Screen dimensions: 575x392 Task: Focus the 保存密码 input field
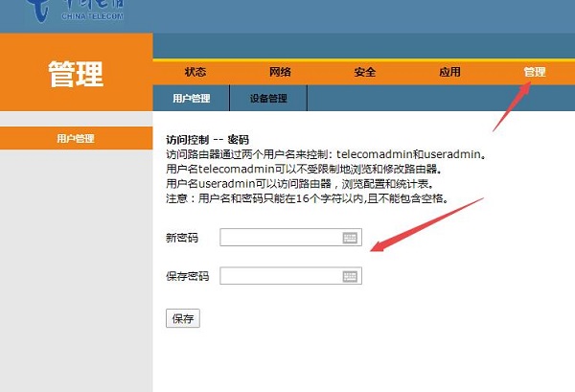290,276
